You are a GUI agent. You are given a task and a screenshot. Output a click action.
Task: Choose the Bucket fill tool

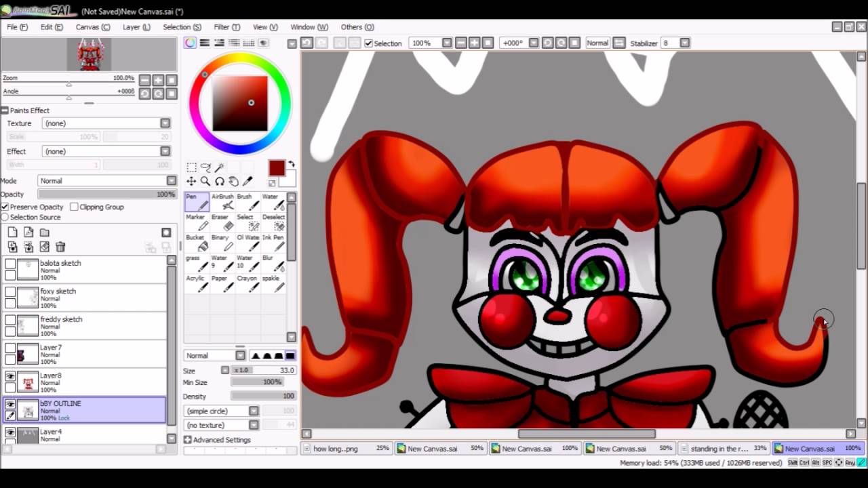[197, 243]
